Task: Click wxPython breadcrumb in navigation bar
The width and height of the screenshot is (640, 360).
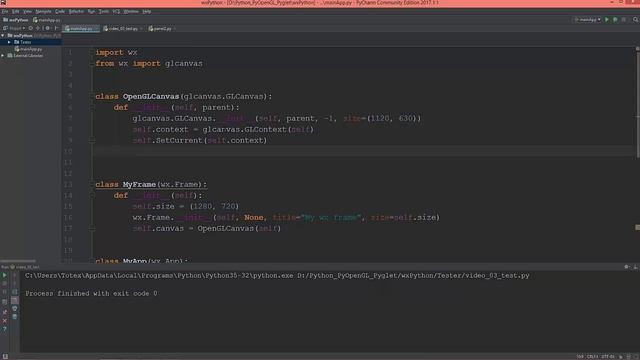Action: (x=16, y=20)
